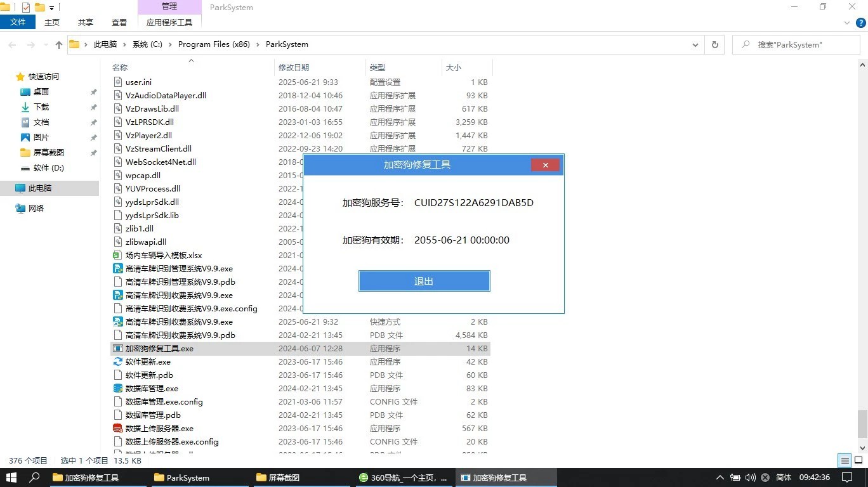Screen dimensions: 868x487
Task: Switch to the 360导航 browser taskbar button
Action: tap(404, 477)
